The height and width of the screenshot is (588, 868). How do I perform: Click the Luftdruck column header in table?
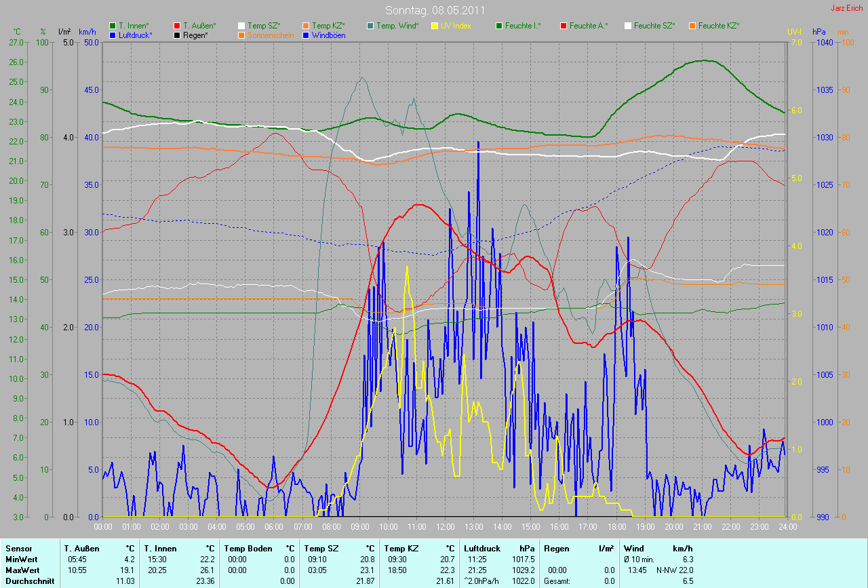[x=482, y=548]
